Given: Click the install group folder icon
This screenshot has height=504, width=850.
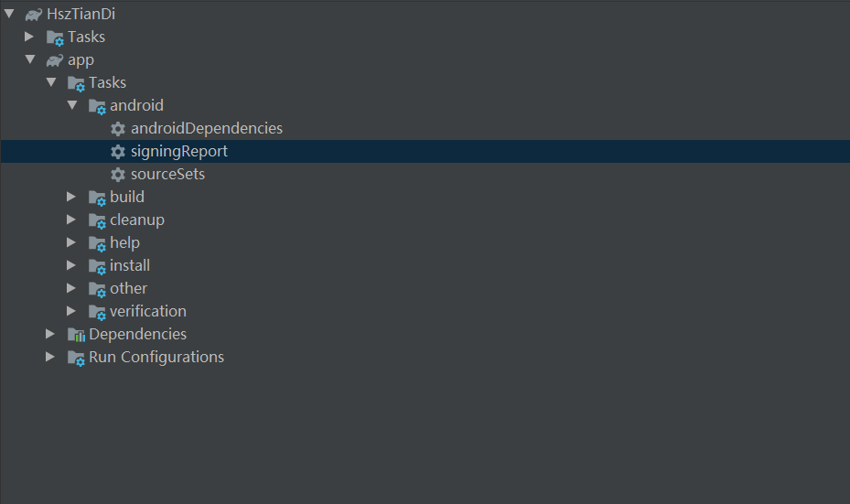Looking at the screenshot, I should tap(97, 266).
